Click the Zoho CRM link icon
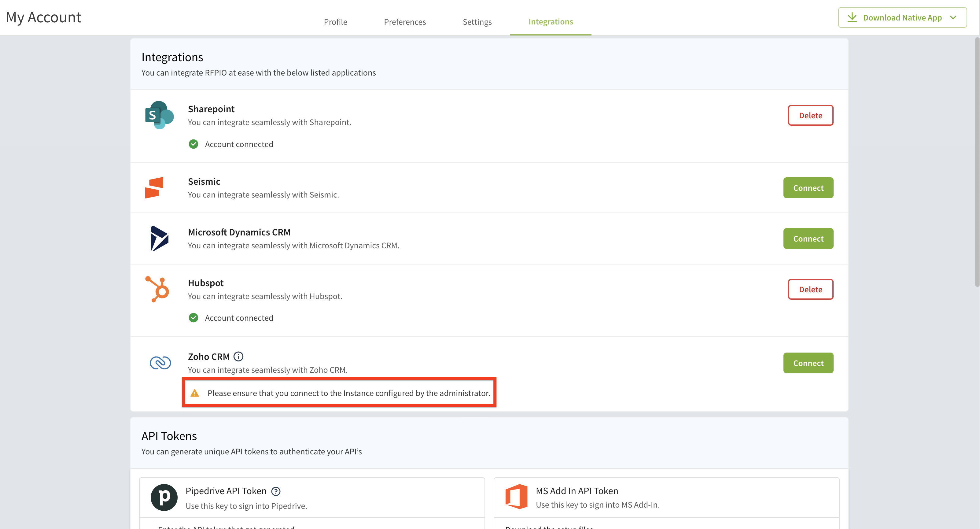980x529 pixels. 160,363
